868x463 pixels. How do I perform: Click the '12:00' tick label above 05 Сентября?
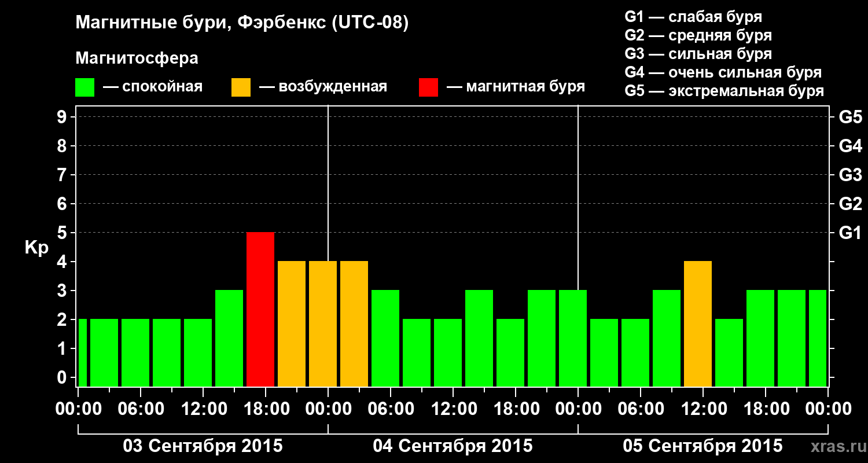point(703,409)
